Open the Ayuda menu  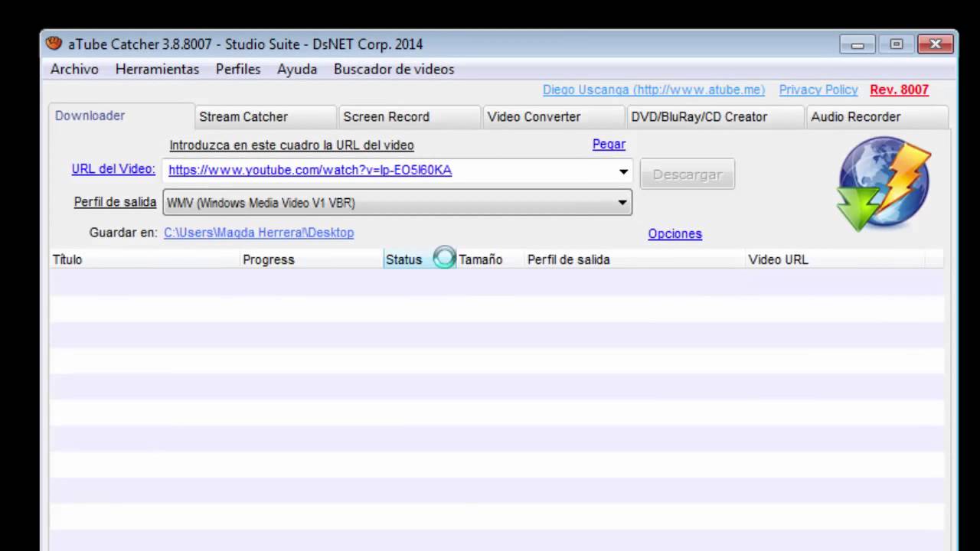297,69
